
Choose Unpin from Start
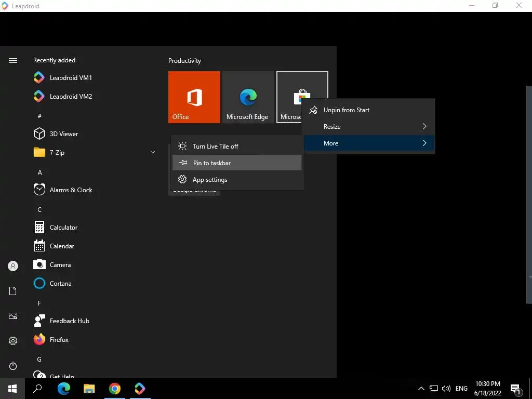click(369, 110)
